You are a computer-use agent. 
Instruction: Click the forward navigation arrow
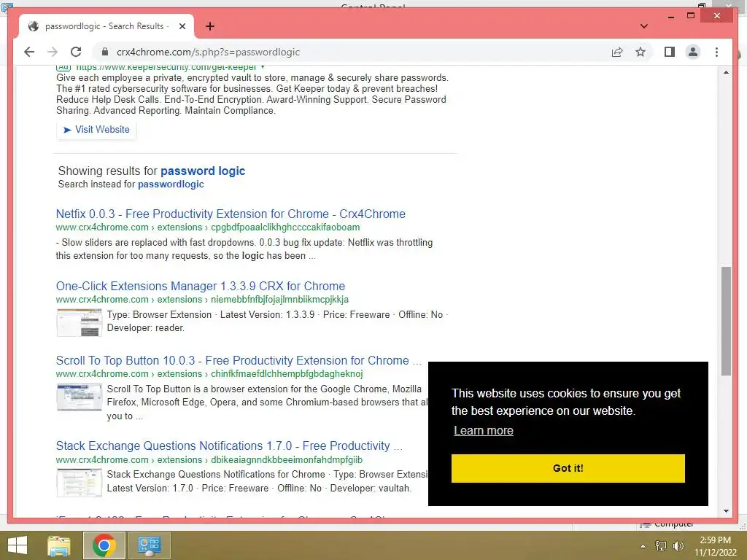pyautogui.click(x=53, y=52)
